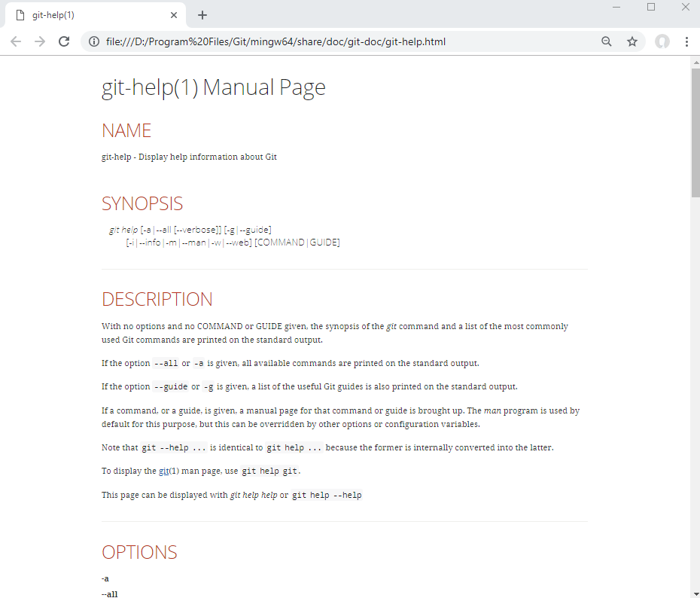This screenshot has width=700, height=598.
Task: Open a new tab with plus button
Action: 202,15
